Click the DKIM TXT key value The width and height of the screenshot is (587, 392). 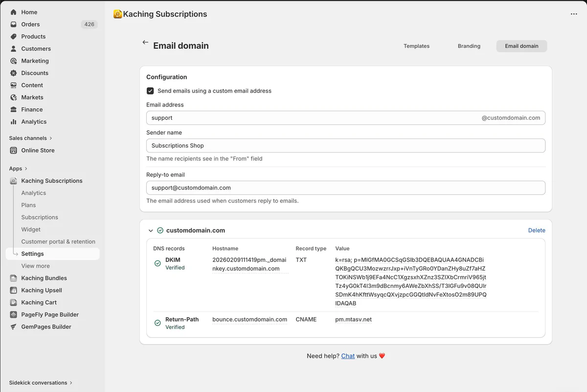[x=411, y=282]
